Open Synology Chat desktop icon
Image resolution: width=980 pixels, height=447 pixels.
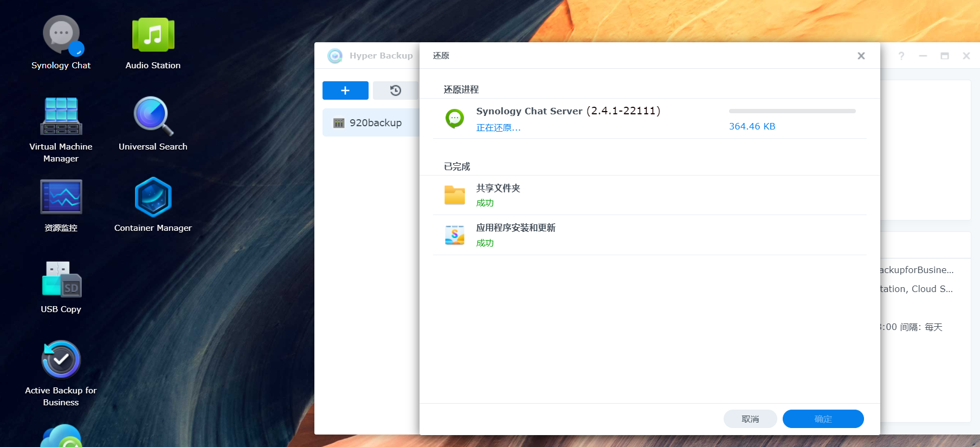[x=61, y=36]
